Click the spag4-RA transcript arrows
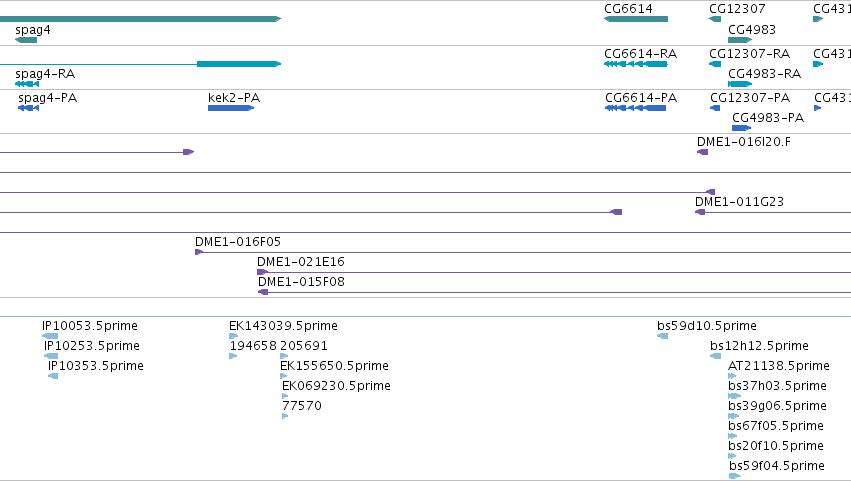Viewport: 851px width, 481px height. pyautogui.click(x=27, y=84)
